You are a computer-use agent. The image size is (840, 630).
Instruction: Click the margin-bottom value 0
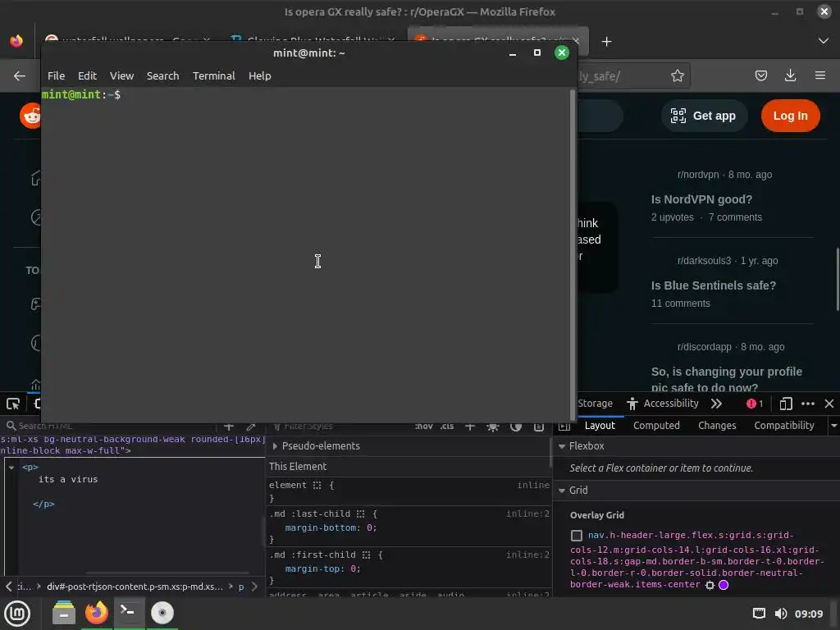(x=369, y=528)
